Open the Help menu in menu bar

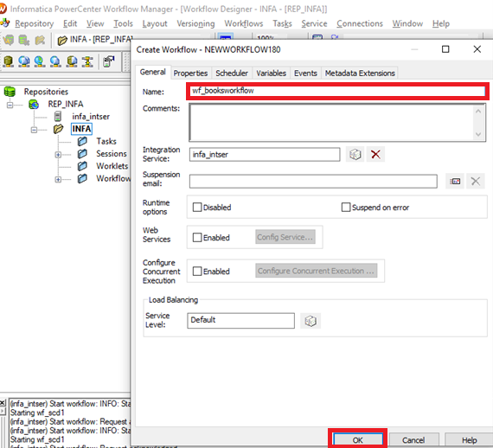tap(441, 23)
